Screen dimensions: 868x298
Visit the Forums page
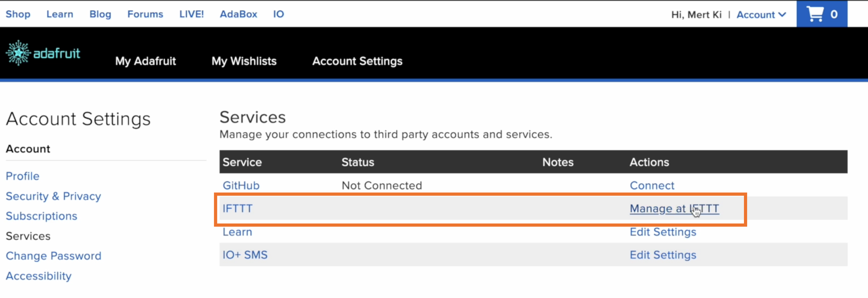tap(145, 14)
